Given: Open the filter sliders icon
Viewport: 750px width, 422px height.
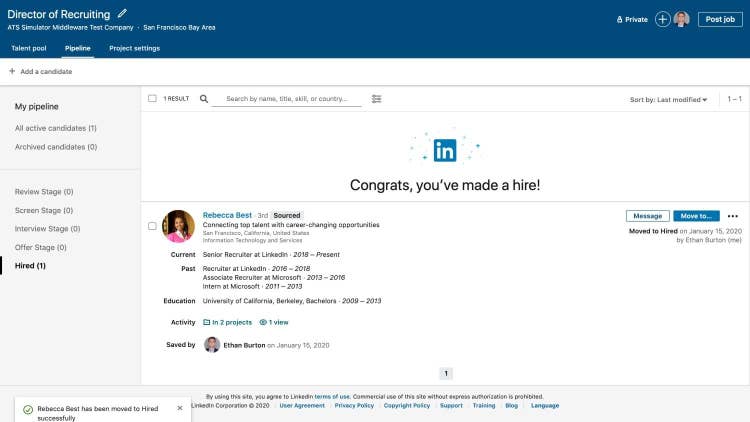Looking at the screenshot, I should pos(376,99).
